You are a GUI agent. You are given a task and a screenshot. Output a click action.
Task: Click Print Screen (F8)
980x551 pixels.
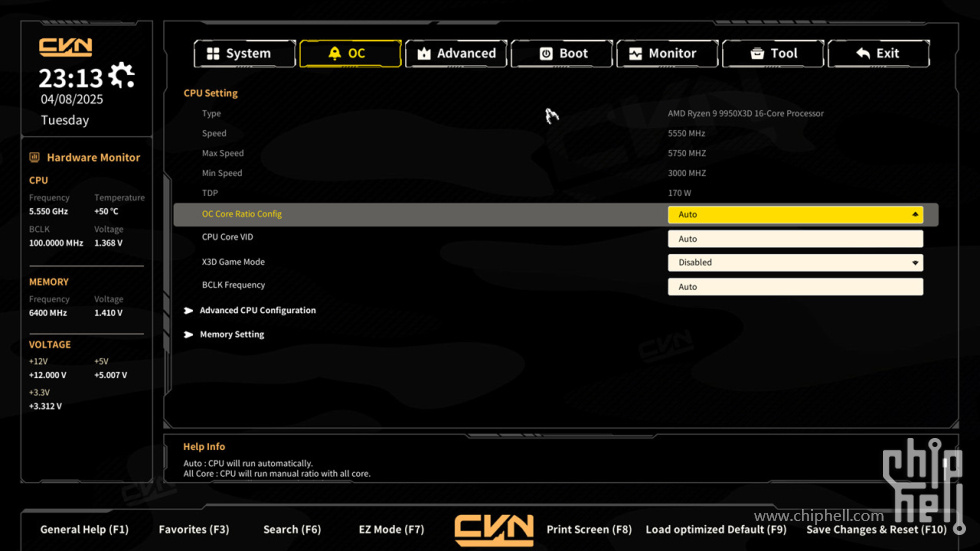589,530
